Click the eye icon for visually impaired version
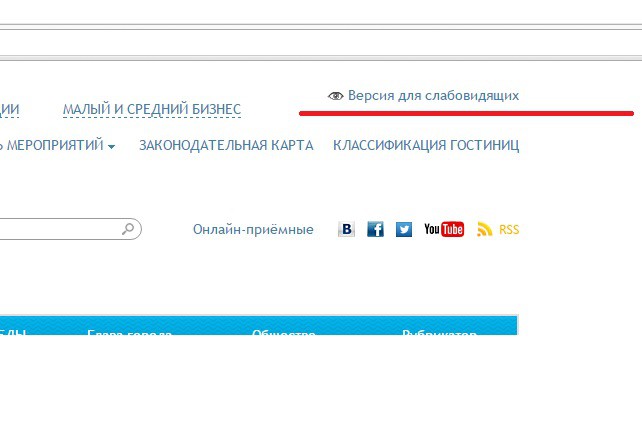The image size is (642, 421). pos(336,96)
